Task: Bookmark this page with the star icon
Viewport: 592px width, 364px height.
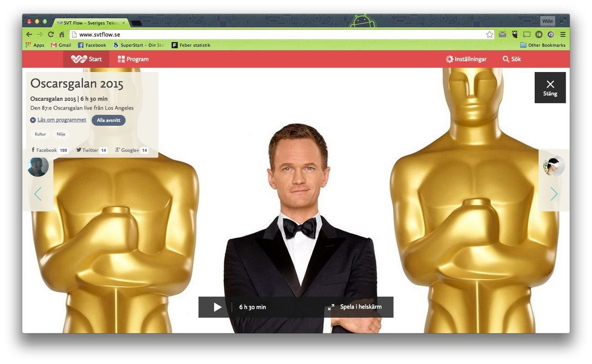Action: click(489, 35)
